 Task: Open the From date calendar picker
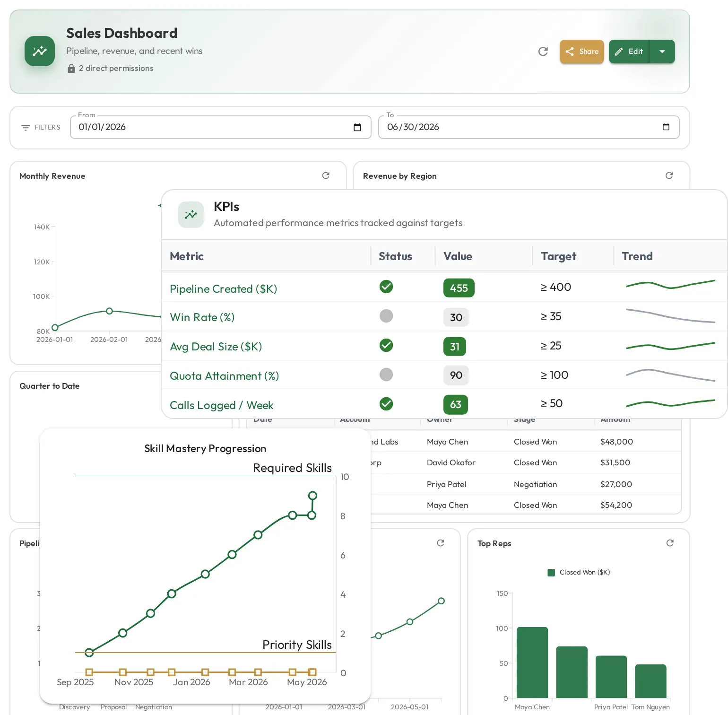[357, 127]
